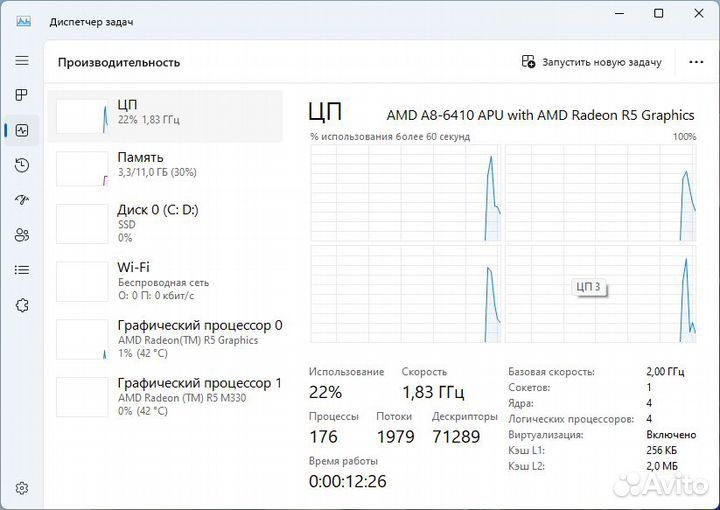Screen dimensions: 720x510
Task: Select GPU 1 Radeon R5 M330 entry
Action: pos(165,396)
